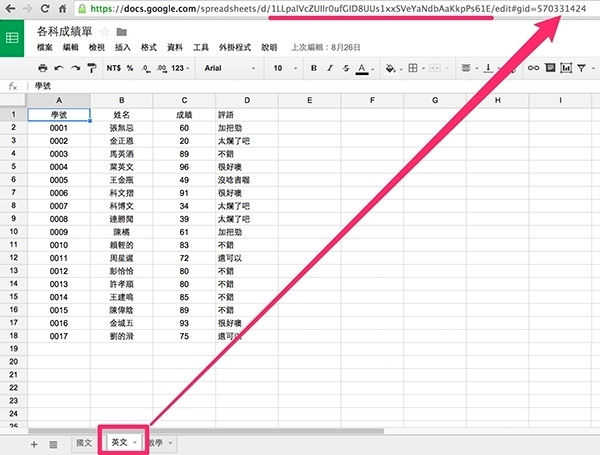Select cell with student number 0005
The width and height of the screenshot is (600, 455).
(59, 180)
